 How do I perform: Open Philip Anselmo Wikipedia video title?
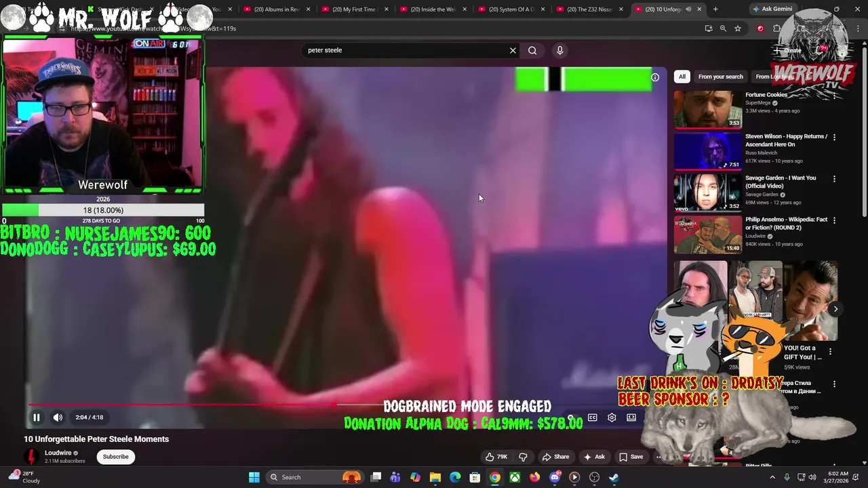786,224
